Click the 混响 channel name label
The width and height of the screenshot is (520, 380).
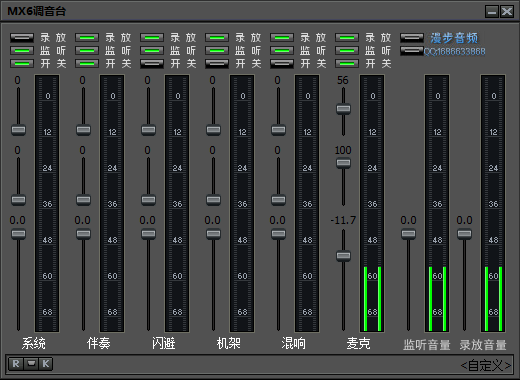coord(294,343)
